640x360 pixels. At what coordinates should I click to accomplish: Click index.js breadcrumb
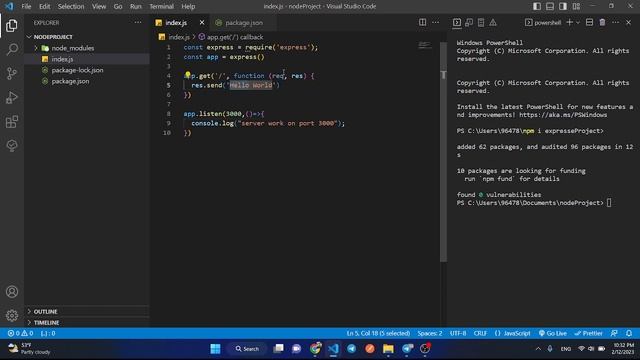tap(175, 37)
